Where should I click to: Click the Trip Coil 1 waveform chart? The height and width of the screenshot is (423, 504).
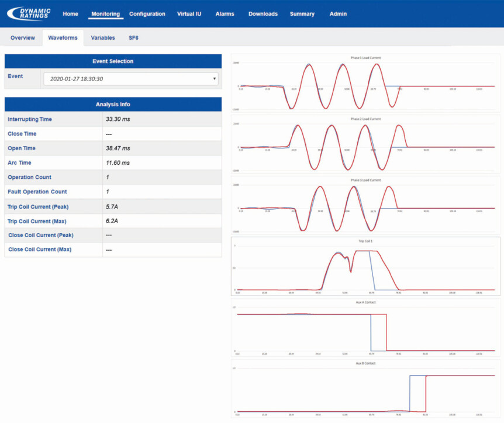pyautogui.click(x=365, y=266)
